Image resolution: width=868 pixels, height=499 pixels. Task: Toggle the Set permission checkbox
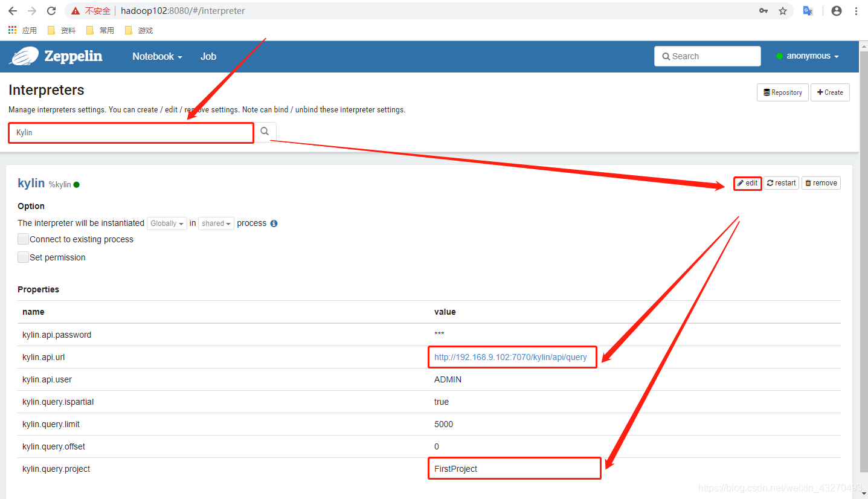(24, 257)
